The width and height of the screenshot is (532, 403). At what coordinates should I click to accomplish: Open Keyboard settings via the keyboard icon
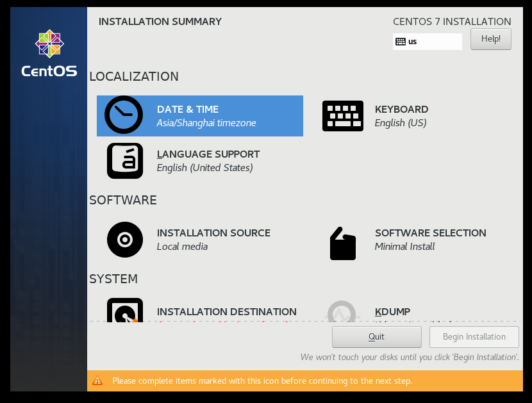tap(343, 116)
